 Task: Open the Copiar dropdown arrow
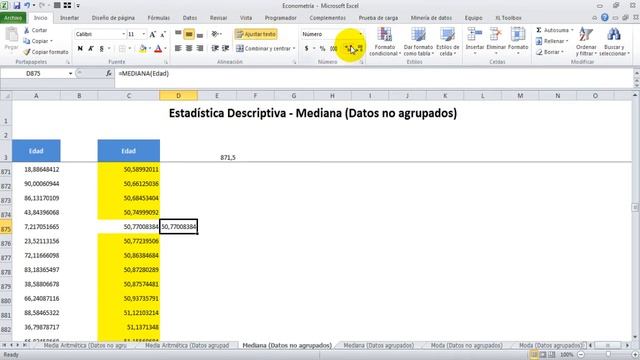(x=51, y=41)
